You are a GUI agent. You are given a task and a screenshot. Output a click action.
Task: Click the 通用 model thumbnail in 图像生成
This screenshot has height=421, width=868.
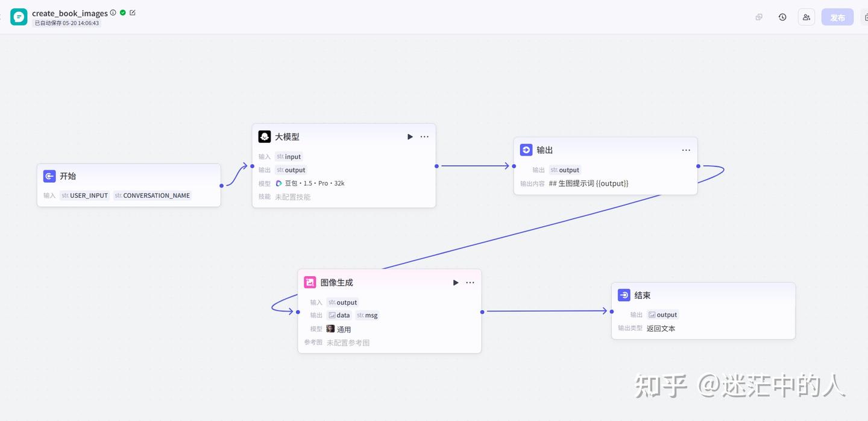tap(330, 329)
